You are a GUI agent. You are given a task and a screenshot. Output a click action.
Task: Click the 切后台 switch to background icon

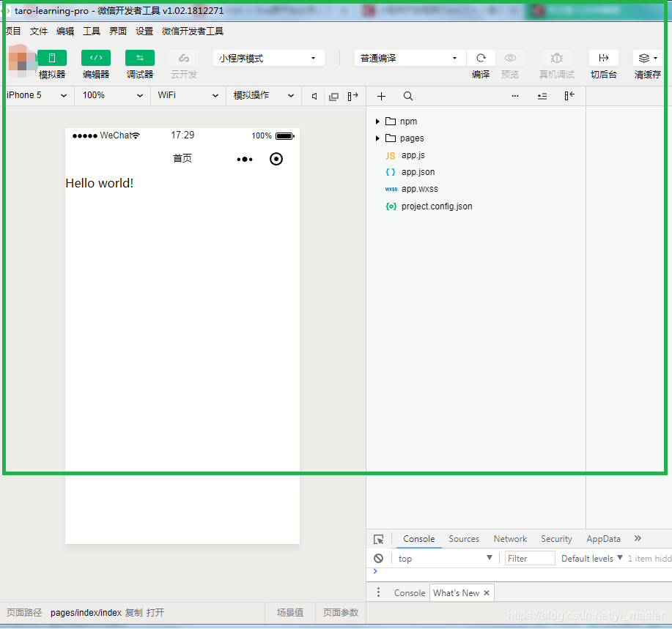(x=603, y=58)
